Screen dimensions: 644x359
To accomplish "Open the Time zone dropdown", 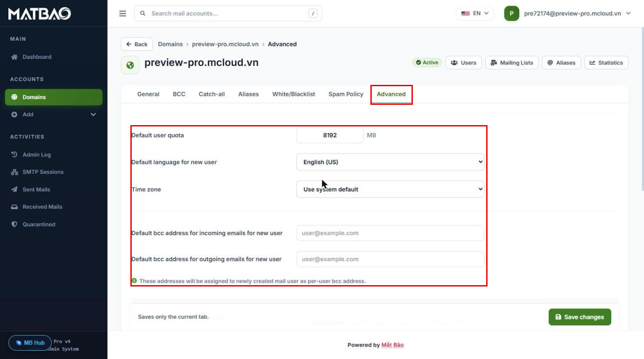I will pyautogui.click(x=390, y=189).
